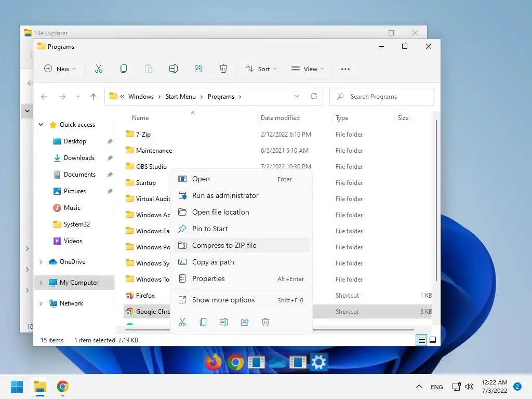Click Delete icon in the context menu
532x399 pixels.
coord(265,322)
